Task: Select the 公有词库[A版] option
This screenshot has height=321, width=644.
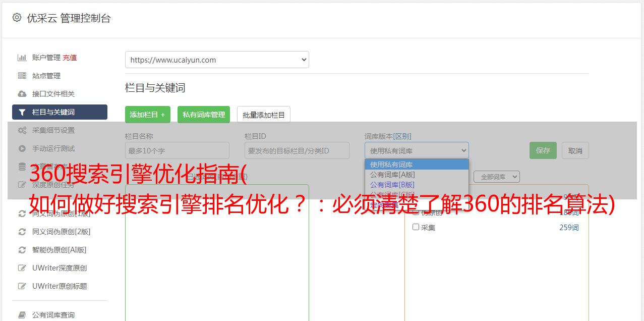Action: (x=417, y=175)
